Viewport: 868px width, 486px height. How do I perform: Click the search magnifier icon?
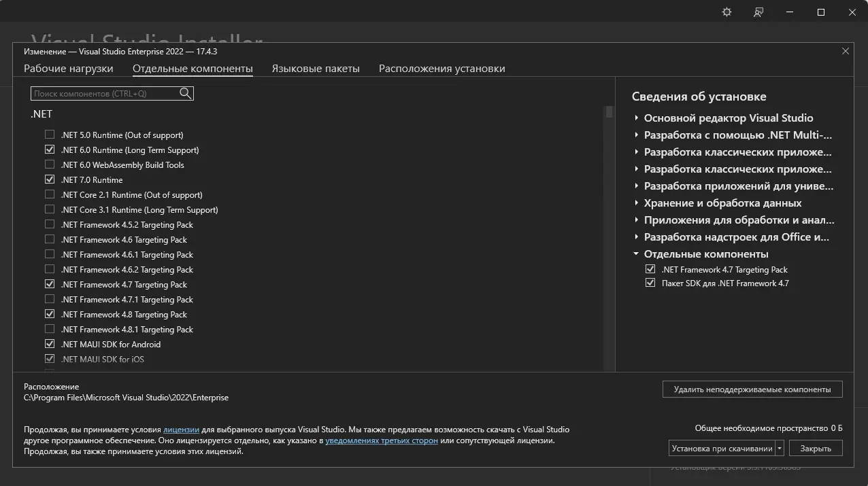click(x=186, y=94)
